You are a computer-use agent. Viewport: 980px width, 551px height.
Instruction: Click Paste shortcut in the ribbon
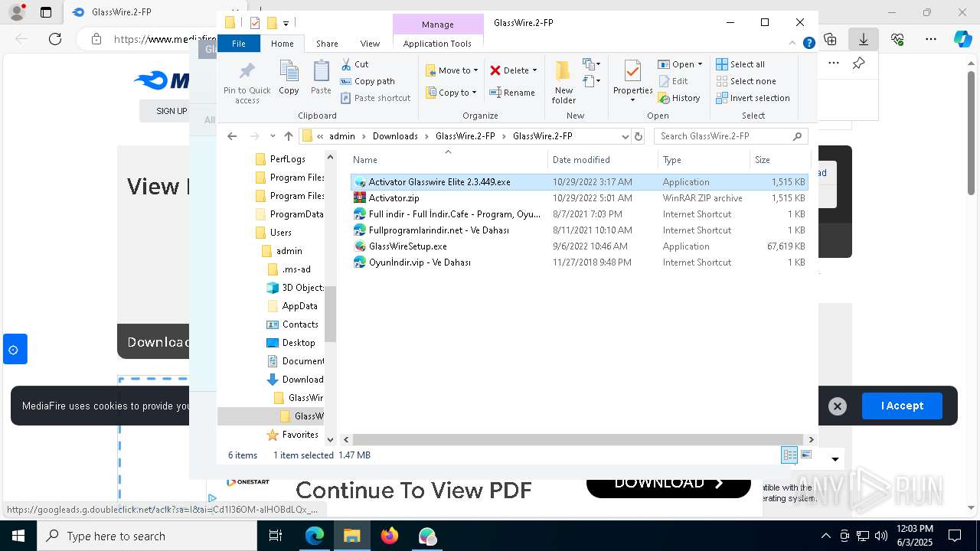[375, 98]
